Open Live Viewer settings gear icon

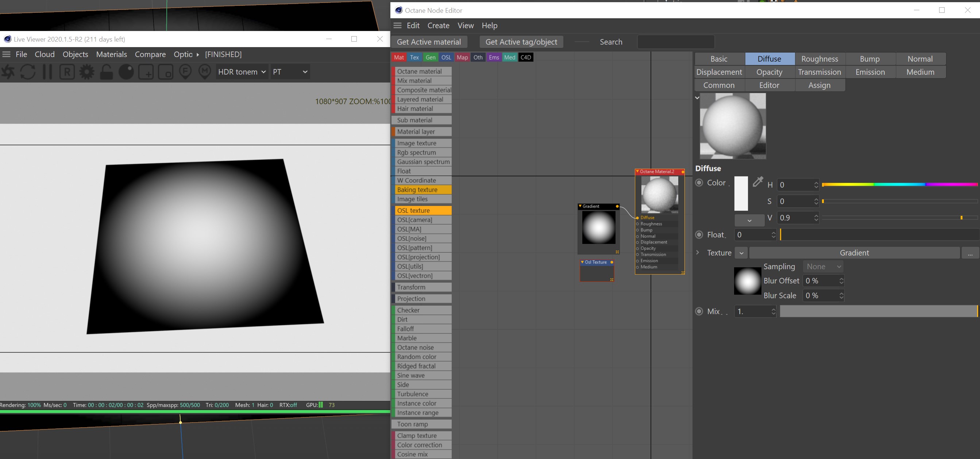[x=87, y=72]
